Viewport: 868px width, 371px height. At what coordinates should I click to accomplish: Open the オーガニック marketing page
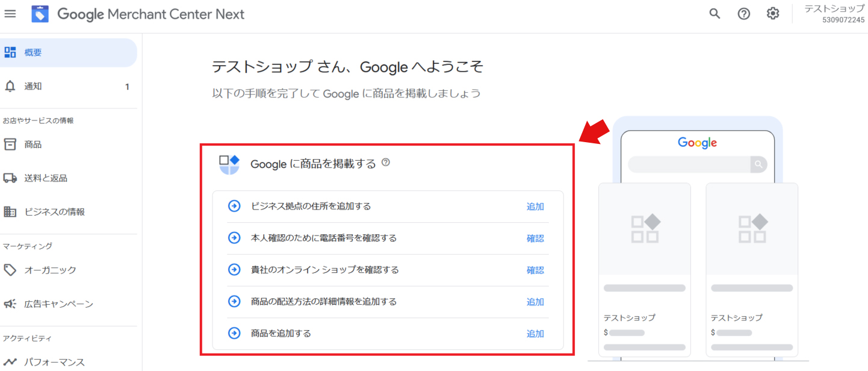coord(69,270)
